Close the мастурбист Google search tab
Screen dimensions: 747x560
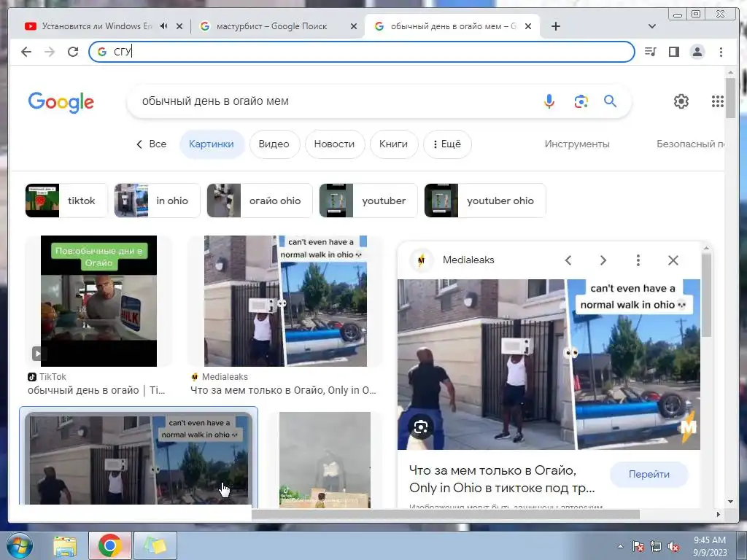pos(354,26)
